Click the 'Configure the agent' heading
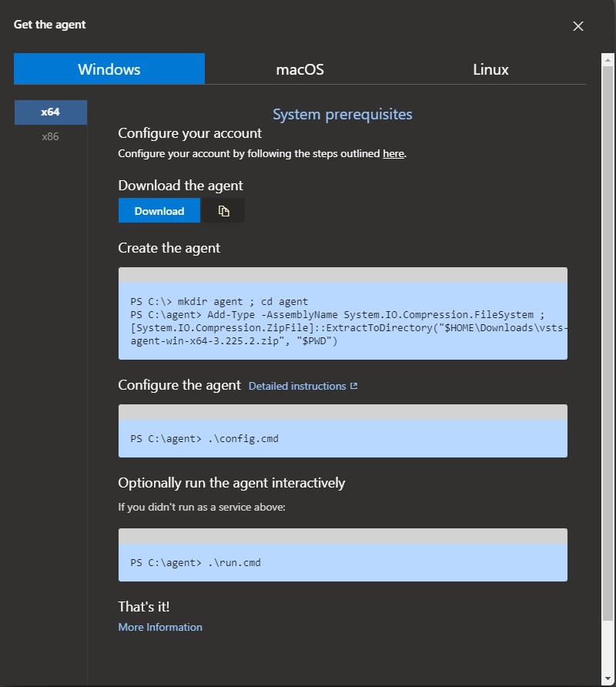Viewport: 616px width, 687px height. coord(179,385)
